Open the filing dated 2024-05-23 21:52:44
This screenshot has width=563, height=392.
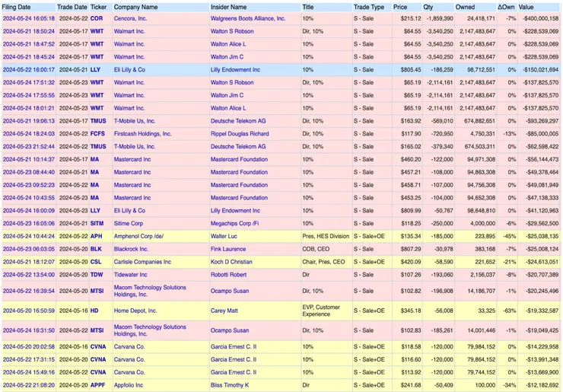point(29,147)
